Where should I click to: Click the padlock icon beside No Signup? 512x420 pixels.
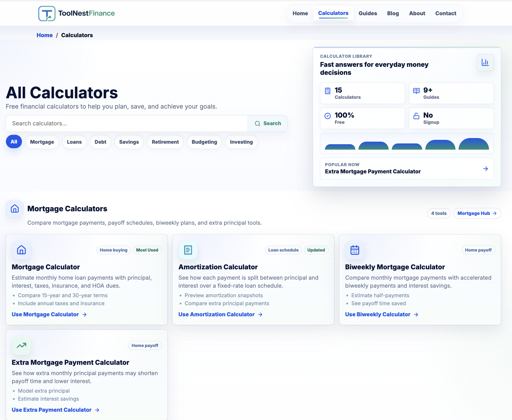pos(416,116)
